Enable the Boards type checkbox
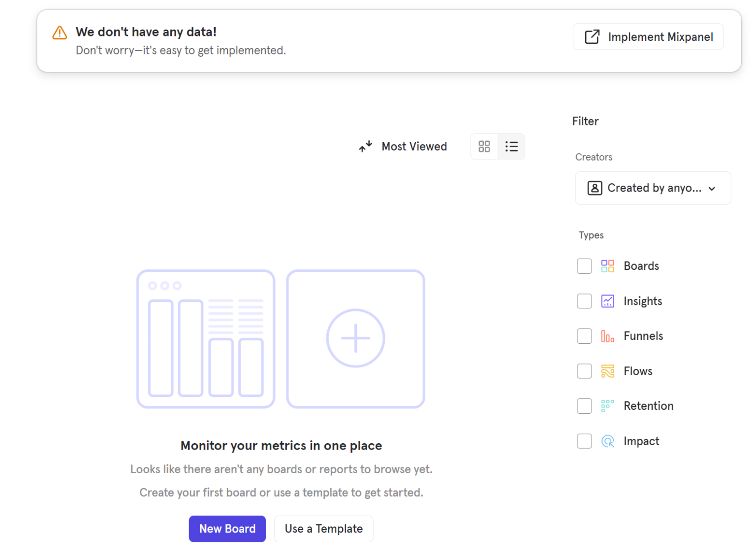Viewport: 756px width, 557px height. click(584, 266)
